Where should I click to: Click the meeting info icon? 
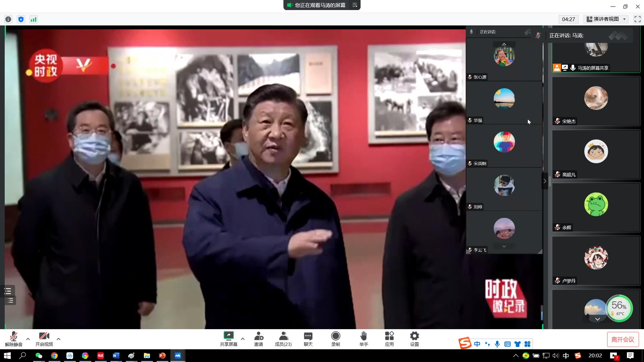click(x=8, y=19)
